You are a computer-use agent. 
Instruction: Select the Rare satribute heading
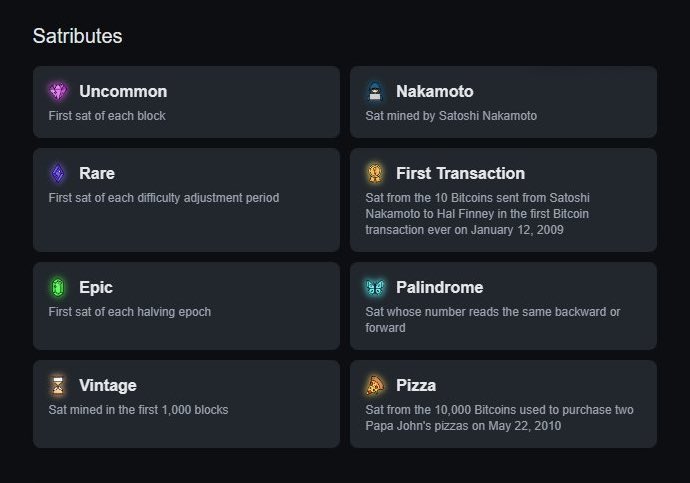pos(97,173)
